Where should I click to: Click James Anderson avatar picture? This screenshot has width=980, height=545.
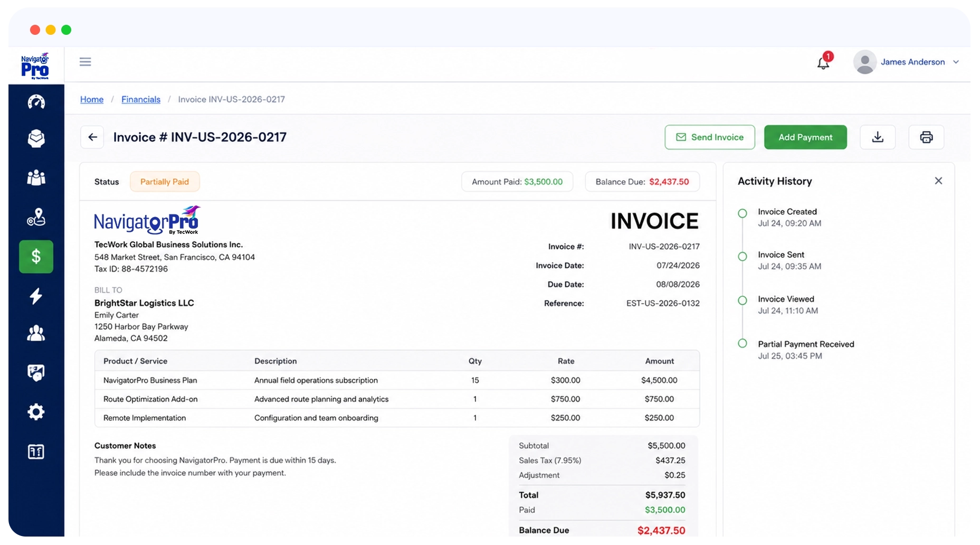pos(864,62)
